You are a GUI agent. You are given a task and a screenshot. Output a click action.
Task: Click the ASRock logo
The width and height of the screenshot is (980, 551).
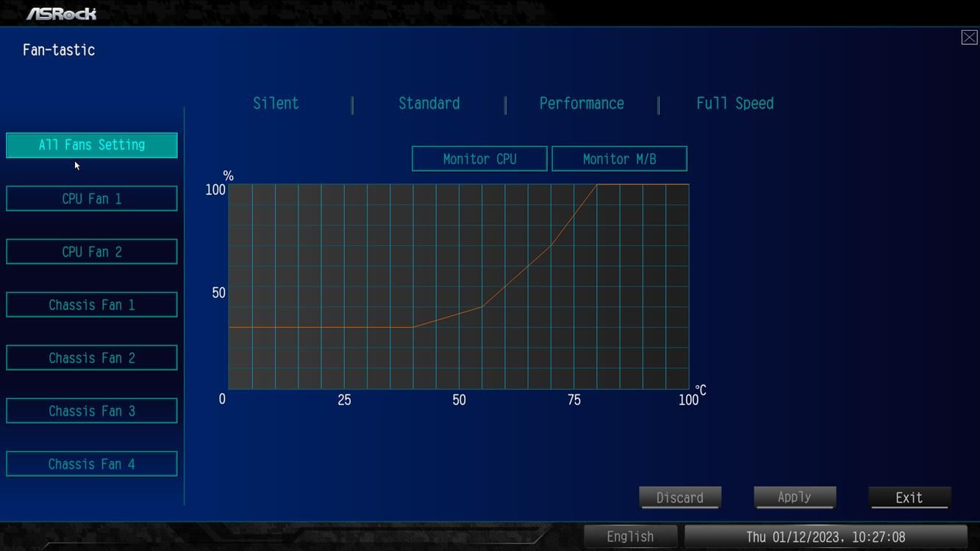pos(61,14)
